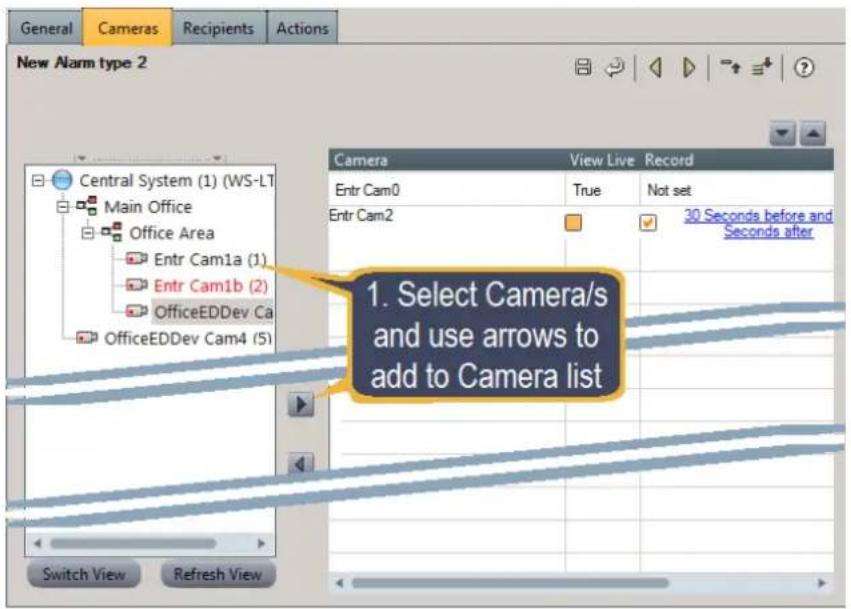Screen dimensions: 851x609
Task: Click the Not set value for Entr Cam0
Action: [x=669, y=190]
